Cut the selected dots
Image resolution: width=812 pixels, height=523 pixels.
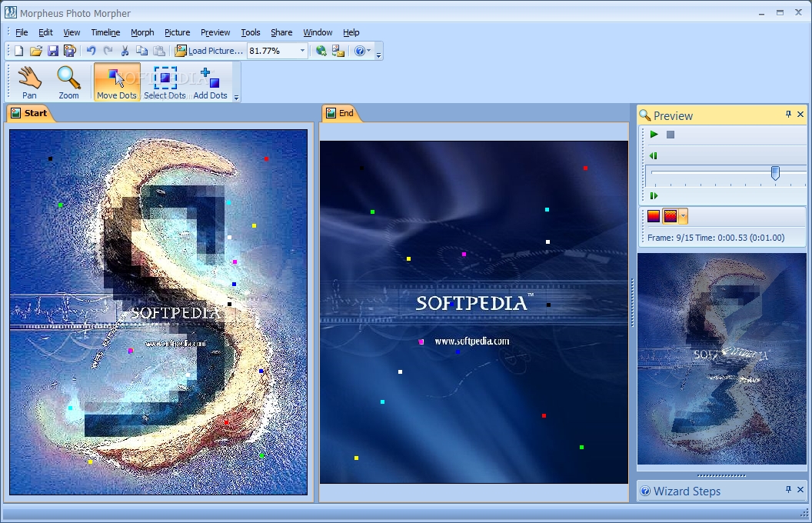pyautogui.click(x=125, y=51)
